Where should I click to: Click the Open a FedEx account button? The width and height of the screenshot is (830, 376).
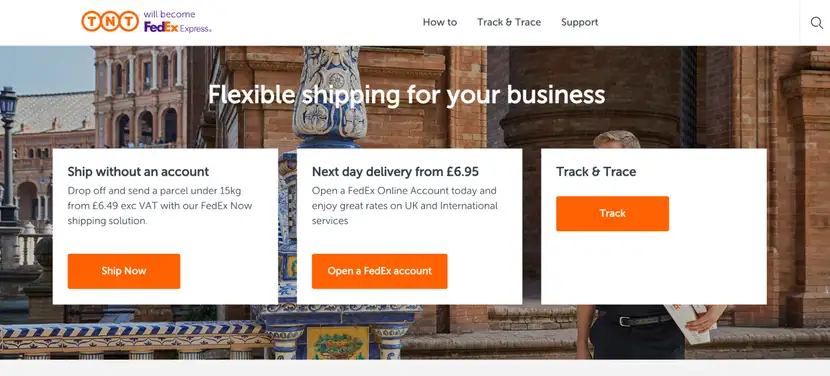point(380,271)
